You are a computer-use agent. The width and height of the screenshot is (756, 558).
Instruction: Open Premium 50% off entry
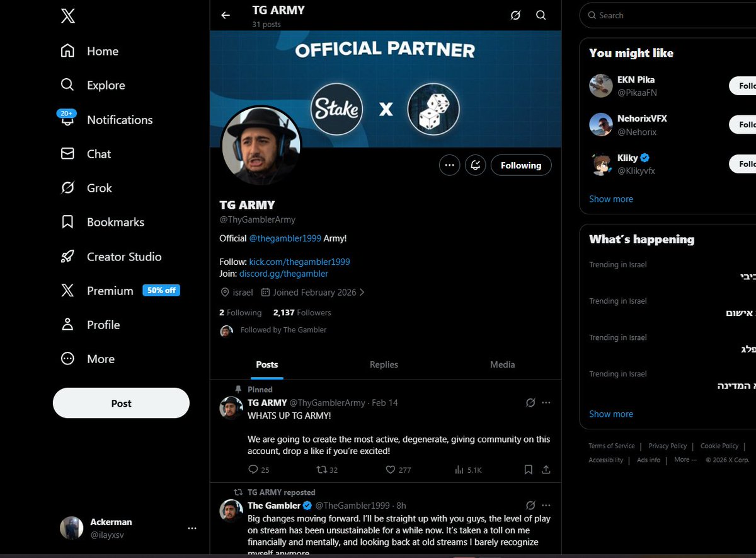[x=120, y=291]
